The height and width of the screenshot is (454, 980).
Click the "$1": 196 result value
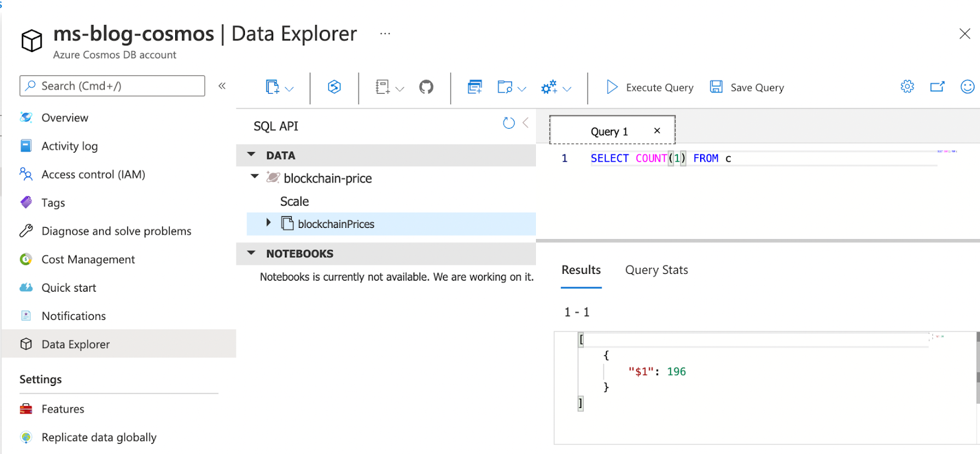pos(657,371)
